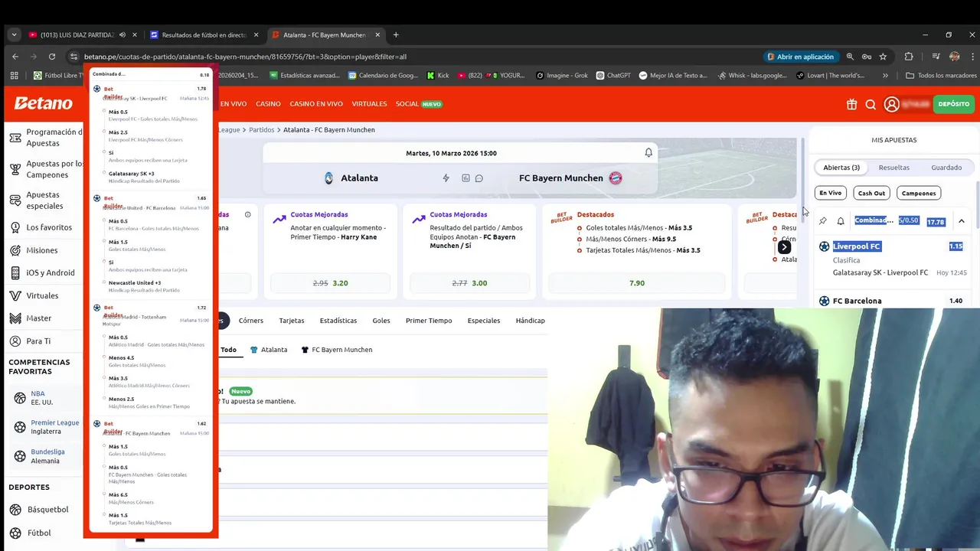Screen dimensions: 980x551
Task: Go back in Chrome
Action: tap(15, 57)
